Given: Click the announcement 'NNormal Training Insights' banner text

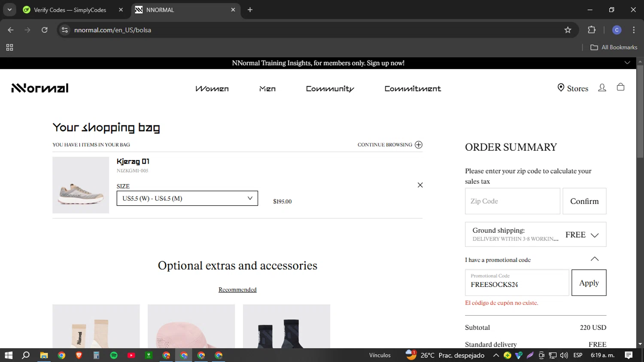Looking at the screenshot, I should pyautogui.click(x=318, y=63).
